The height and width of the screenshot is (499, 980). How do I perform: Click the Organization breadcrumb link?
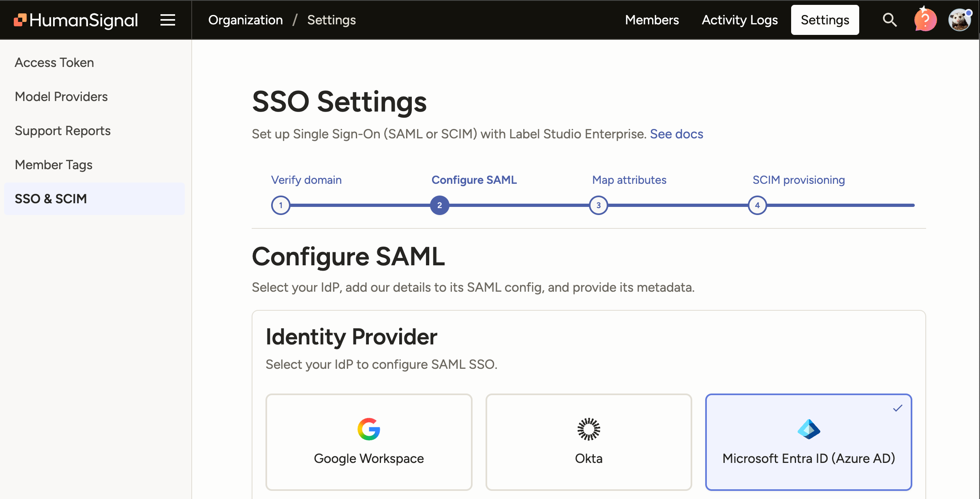pyautogui.click(x=245, y=20)
